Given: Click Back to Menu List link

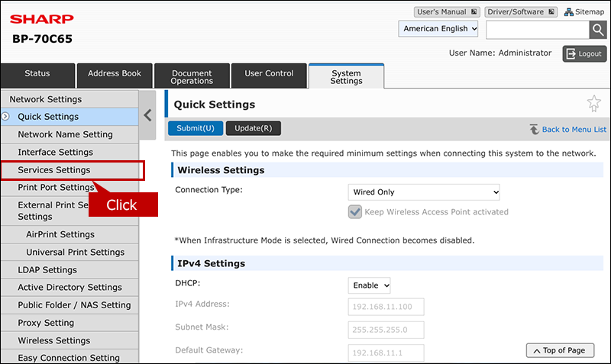Looking at the screenshot, I should pyautogui.click(x=574, y=129).
